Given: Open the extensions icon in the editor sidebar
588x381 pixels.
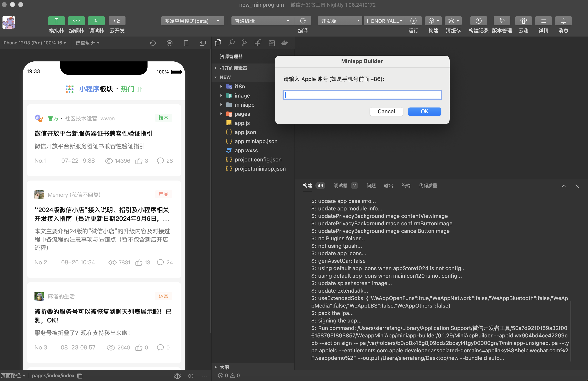Looking at the screenshot, I should click(258, 43).
